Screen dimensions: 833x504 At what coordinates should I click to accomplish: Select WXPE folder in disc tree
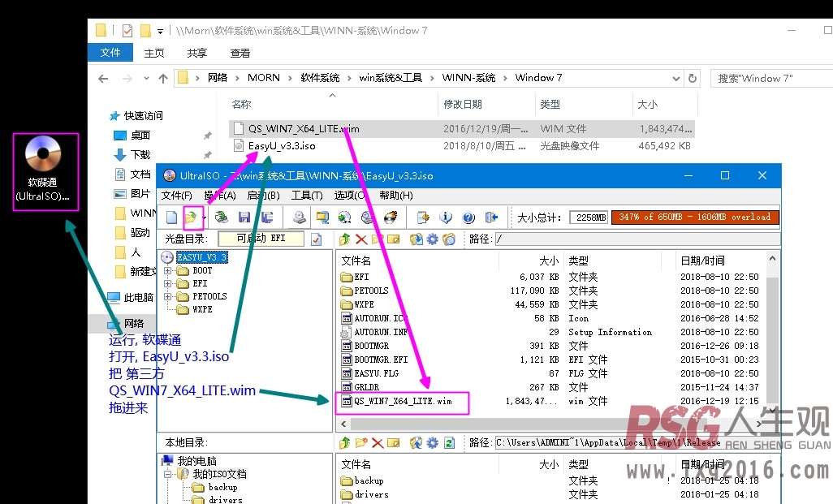pyautogui.click(x=202, y=309)
